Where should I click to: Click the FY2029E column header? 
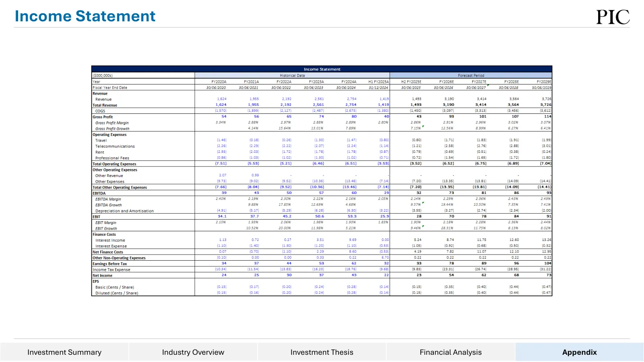544,82
